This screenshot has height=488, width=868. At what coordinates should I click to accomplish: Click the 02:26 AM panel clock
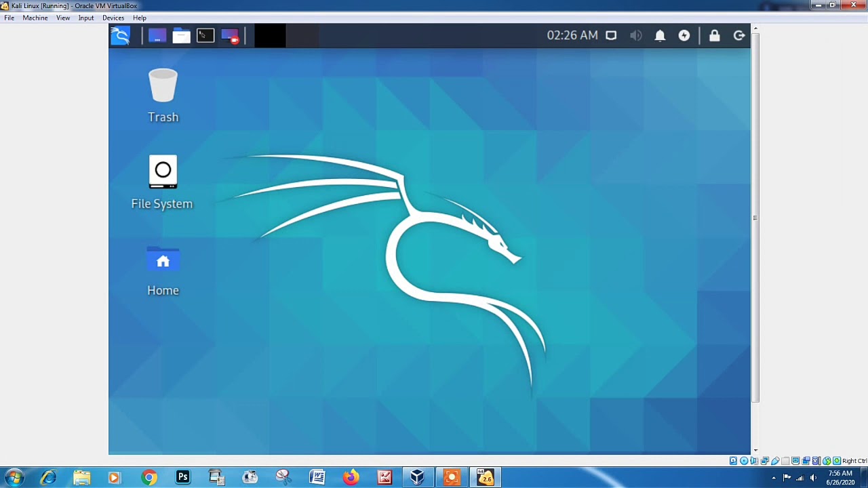coord(572,35)
